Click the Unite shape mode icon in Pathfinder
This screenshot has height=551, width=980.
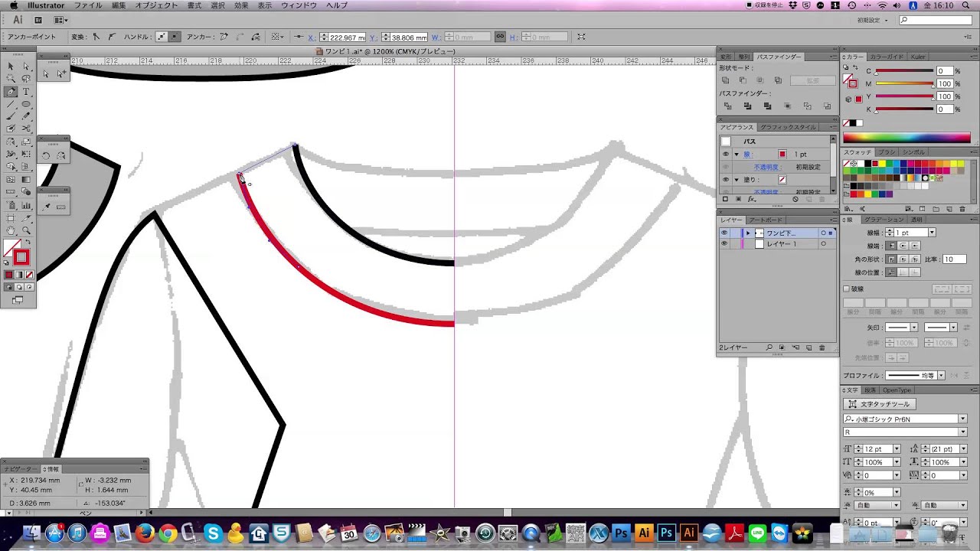[x=725, y=80]
